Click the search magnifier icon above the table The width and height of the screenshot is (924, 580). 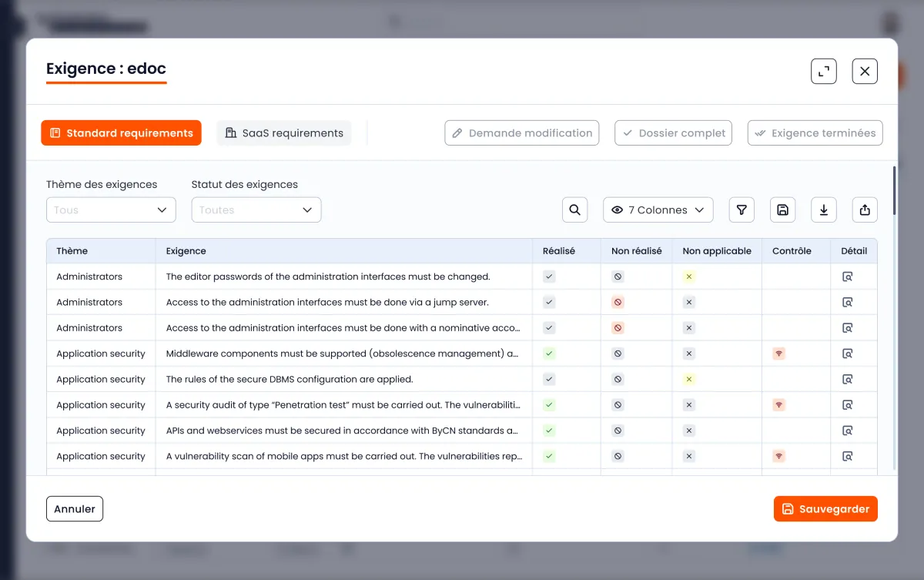574,210
